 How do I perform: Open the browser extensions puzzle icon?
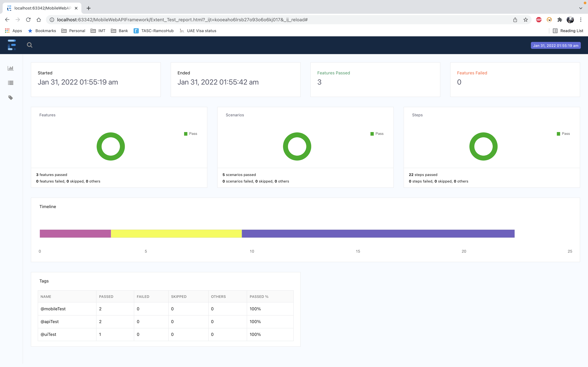pyautogui.click(x=560, y=20)
